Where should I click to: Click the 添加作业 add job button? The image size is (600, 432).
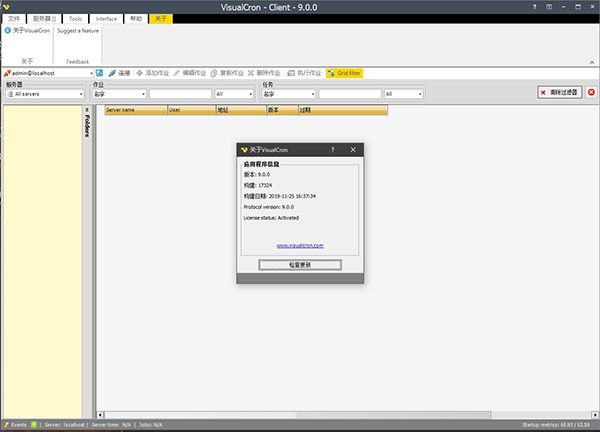(x=153, y=73)
